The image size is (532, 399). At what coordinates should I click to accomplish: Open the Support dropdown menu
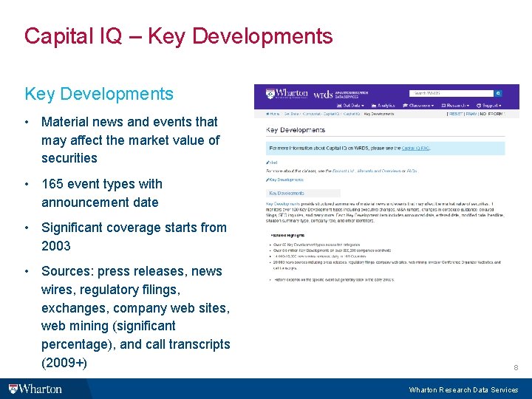(489, 106)
